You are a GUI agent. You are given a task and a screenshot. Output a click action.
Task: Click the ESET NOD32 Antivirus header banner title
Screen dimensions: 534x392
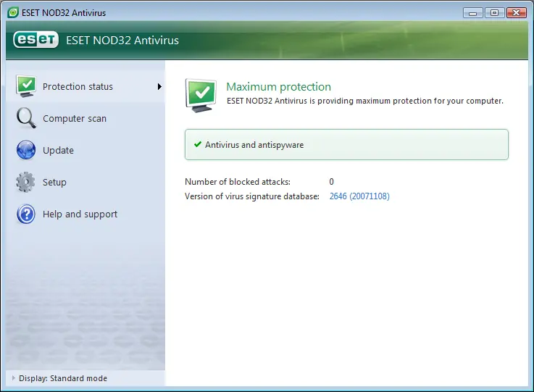click(122, 40)
